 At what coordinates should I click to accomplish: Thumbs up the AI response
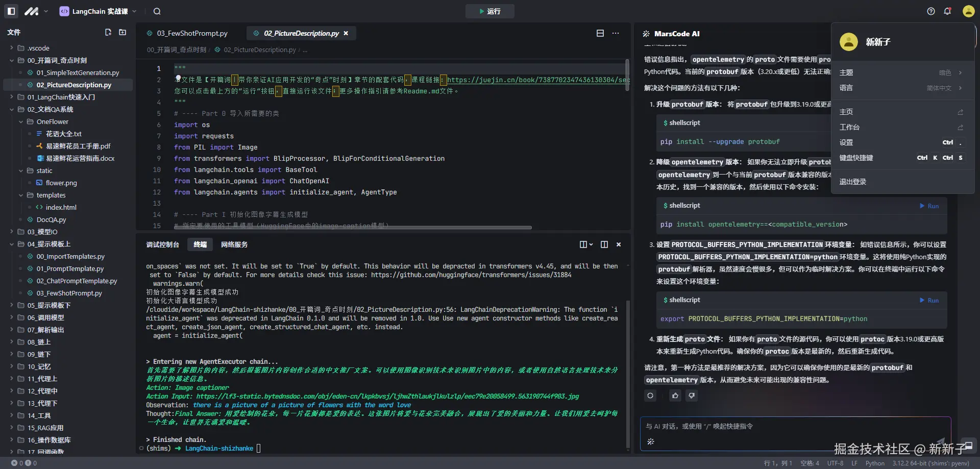[675, 396]
